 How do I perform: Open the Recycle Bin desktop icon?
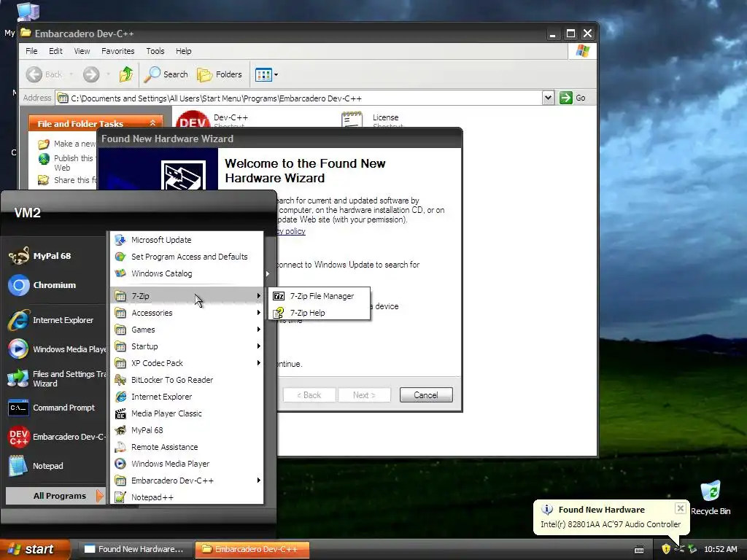coord(711,497)
